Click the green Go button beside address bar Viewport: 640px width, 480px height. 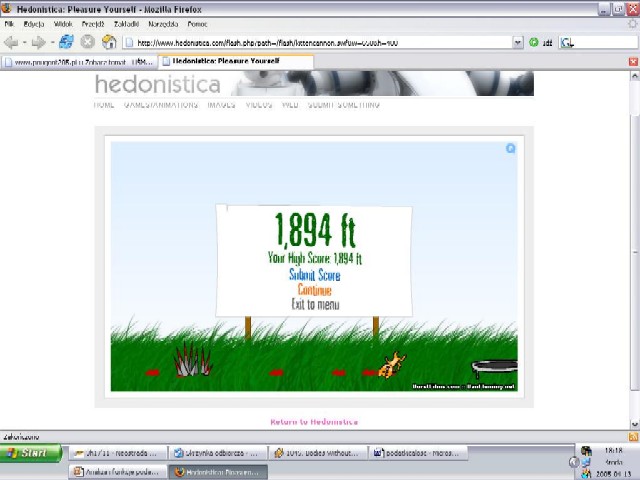click(534, 43)
